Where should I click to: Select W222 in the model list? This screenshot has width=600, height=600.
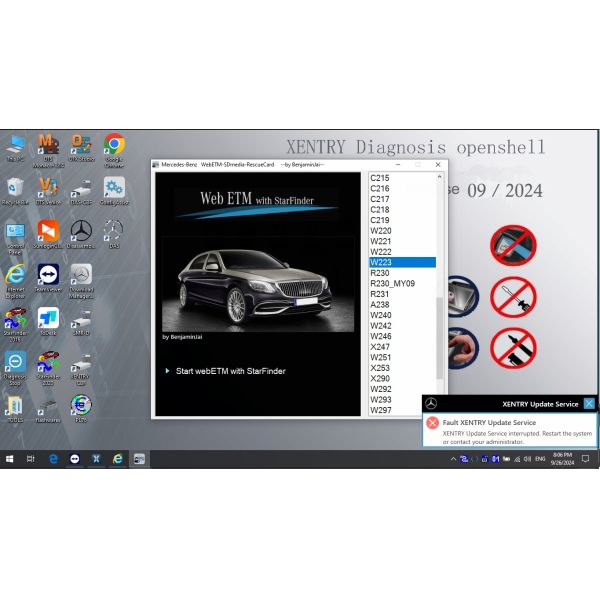pos(381,252)
